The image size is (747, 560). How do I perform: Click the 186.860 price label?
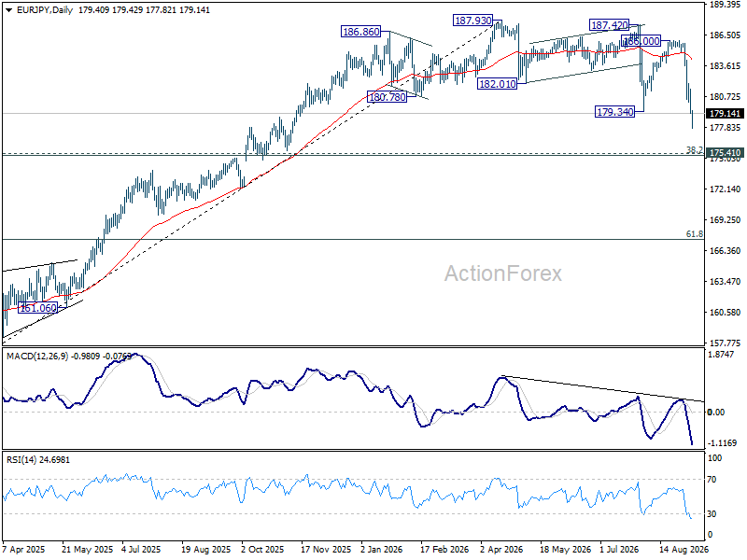point(361,32)
